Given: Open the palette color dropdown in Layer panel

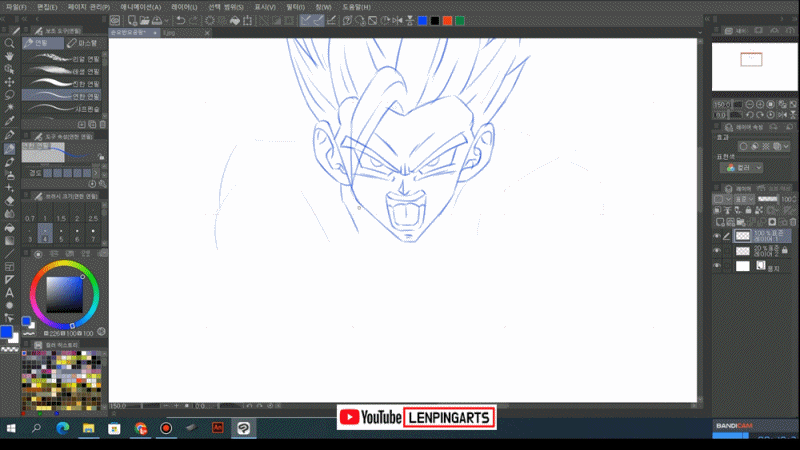Looking at the screenshot, I should [x=720, y=199].
